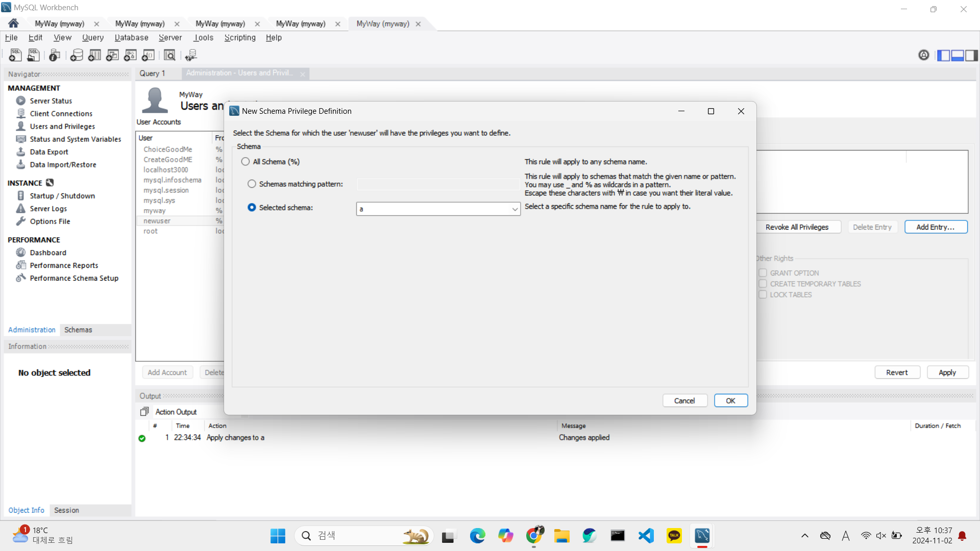This screenshot has width=980, height=551.
Task: Select the All Schema (%) radio option
Action: click(246, 162)
